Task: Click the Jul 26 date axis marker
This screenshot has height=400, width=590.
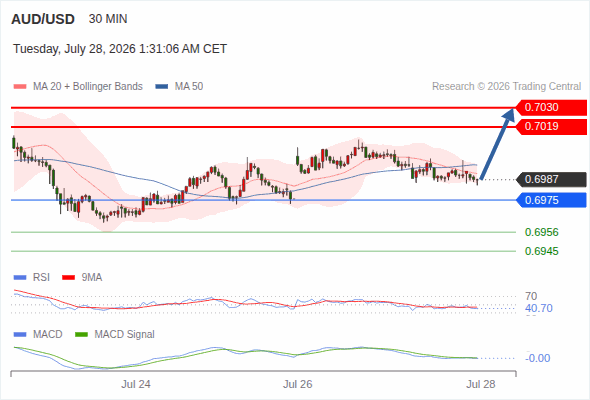Action: (297, 384)
